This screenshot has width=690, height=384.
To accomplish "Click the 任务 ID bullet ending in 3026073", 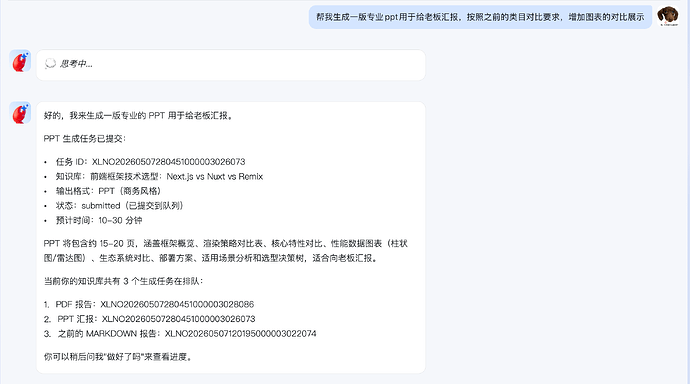I will [150, 162].
